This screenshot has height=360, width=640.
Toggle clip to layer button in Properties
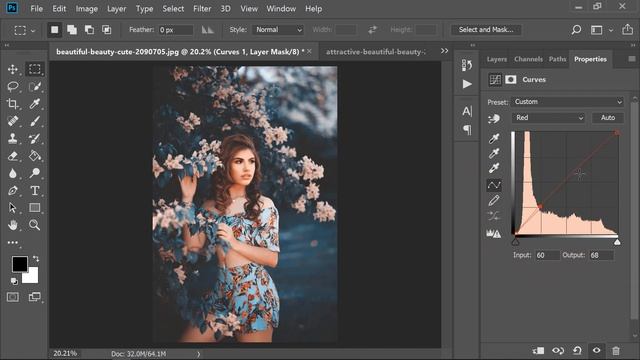coord(538,351)
